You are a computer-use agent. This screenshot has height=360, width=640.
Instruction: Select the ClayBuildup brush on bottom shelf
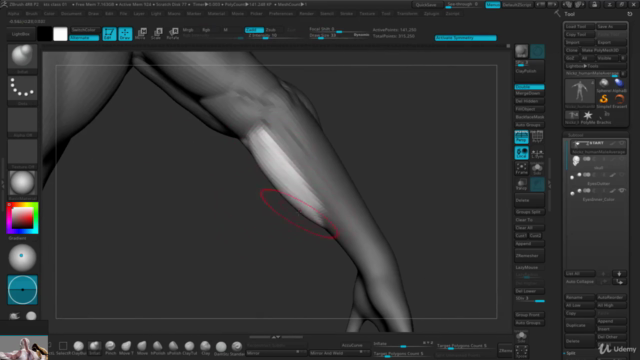79,347
